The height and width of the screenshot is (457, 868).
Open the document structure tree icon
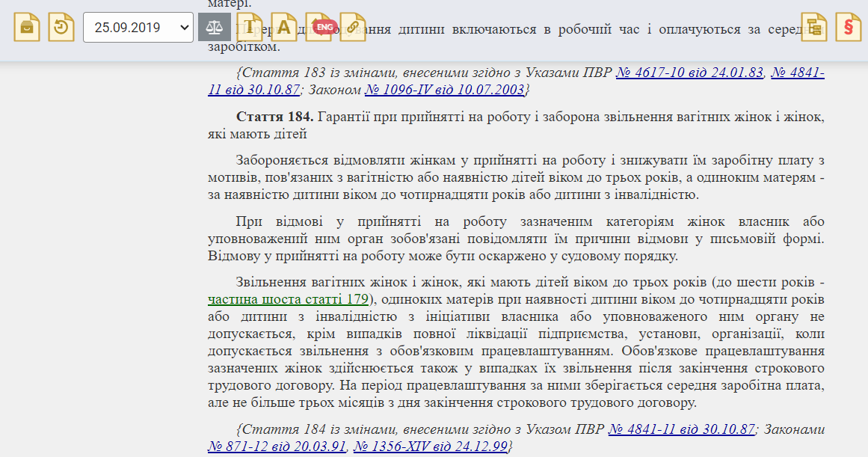(813, 27)
